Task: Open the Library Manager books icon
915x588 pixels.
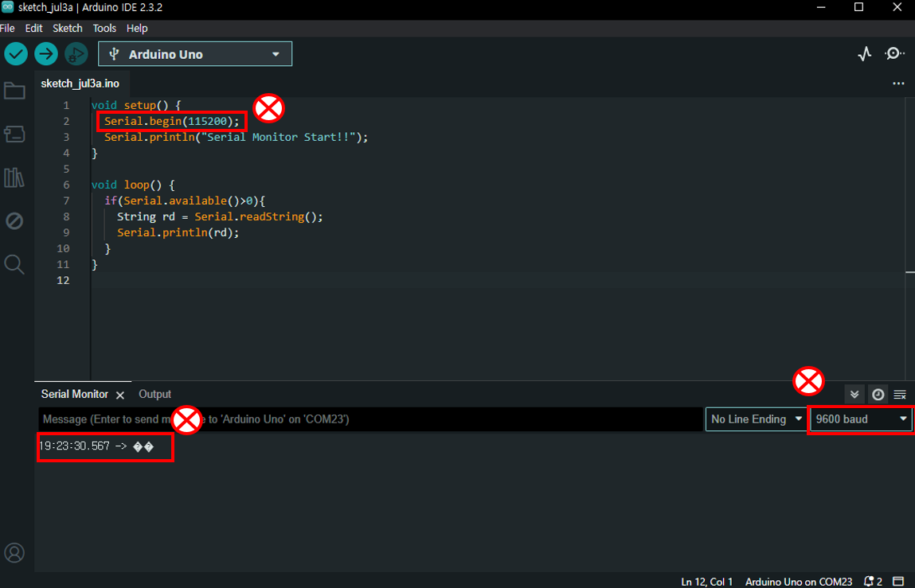Action: tap(14, 177)
